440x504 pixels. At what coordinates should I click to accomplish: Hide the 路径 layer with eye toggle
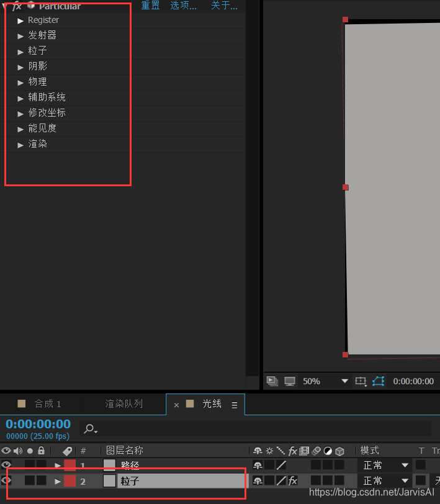point(6,465)
